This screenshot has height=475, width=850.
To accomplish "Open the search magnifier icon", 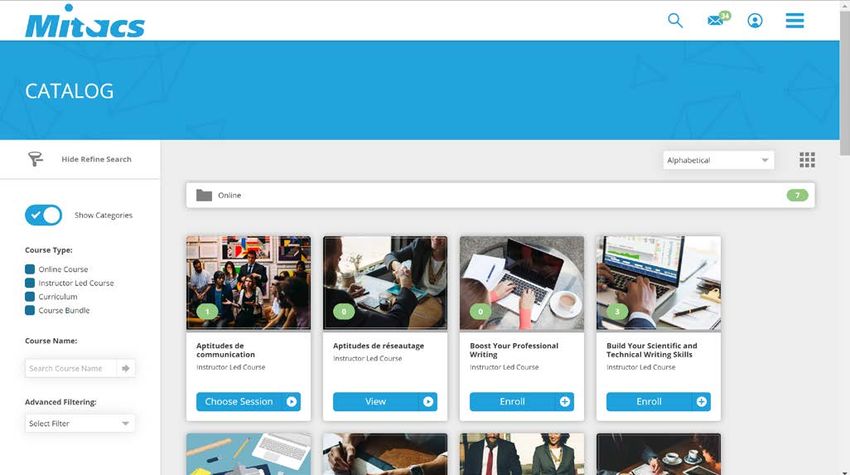I will [x=675, y=21].
